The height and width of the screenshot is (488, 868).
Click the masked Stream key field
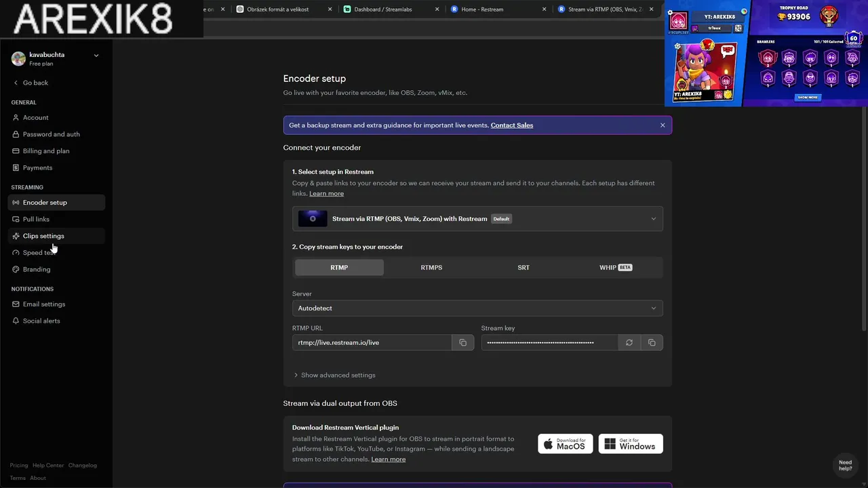(x=549, y=342)
